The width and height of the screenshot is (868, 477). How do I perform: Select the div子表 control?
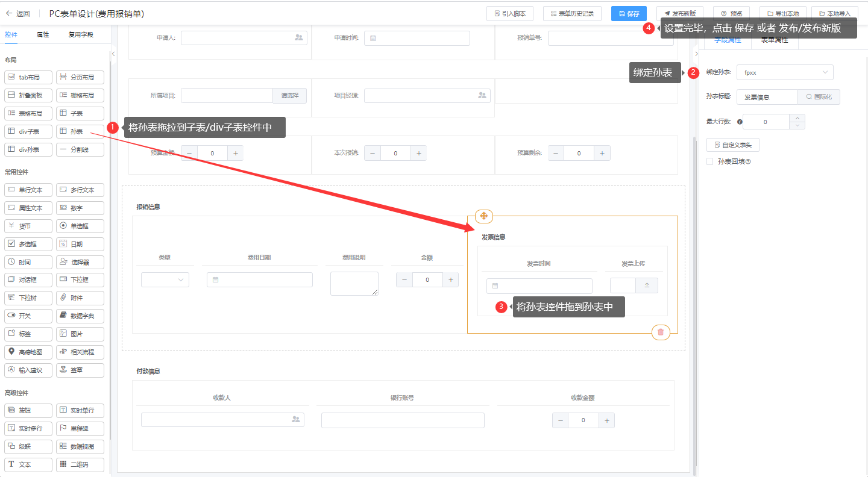28,131
